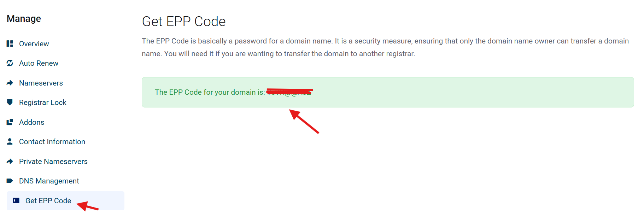Click the Overview dashboard icon

coord(10,43)
